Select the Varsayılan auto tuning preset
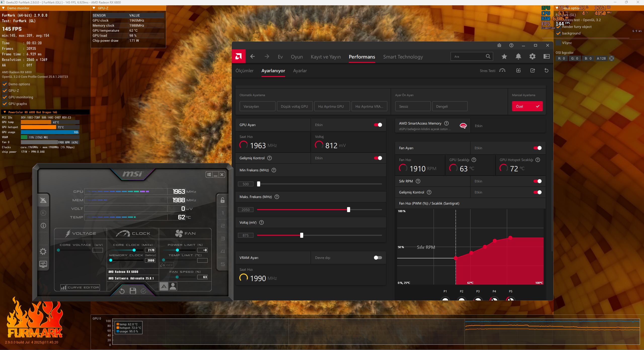Viewport: 644px width, 350px height. (257, 106)
